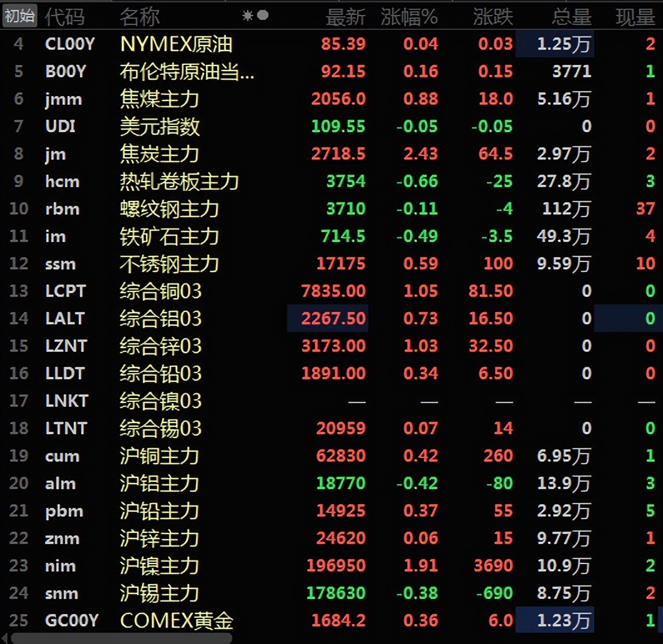Image resolution: width=663 pixels, height=644 pixels.
Task: Select the 布伦特原油当... row name
Action: pyautogui.click(x=187, y=71)
